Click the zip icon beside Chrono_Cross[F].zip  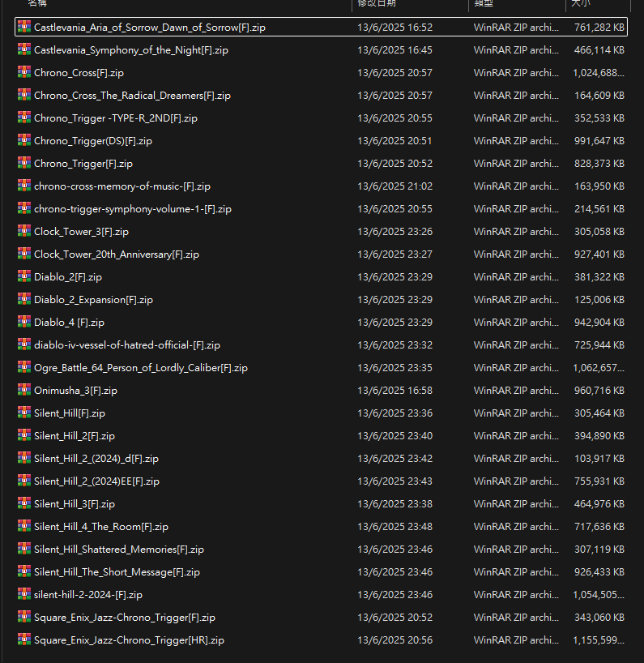point(24,72)
